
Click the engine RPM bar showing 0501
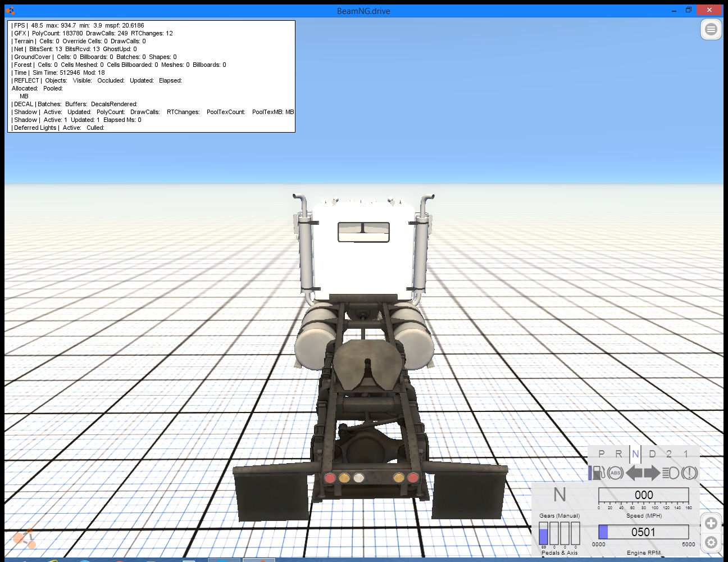(644, 532)
